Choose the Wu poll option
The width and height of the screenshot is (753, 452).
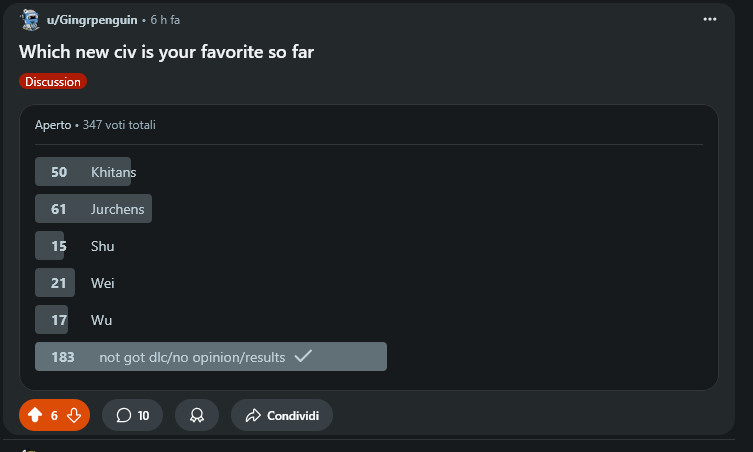(x=101, y=320)
